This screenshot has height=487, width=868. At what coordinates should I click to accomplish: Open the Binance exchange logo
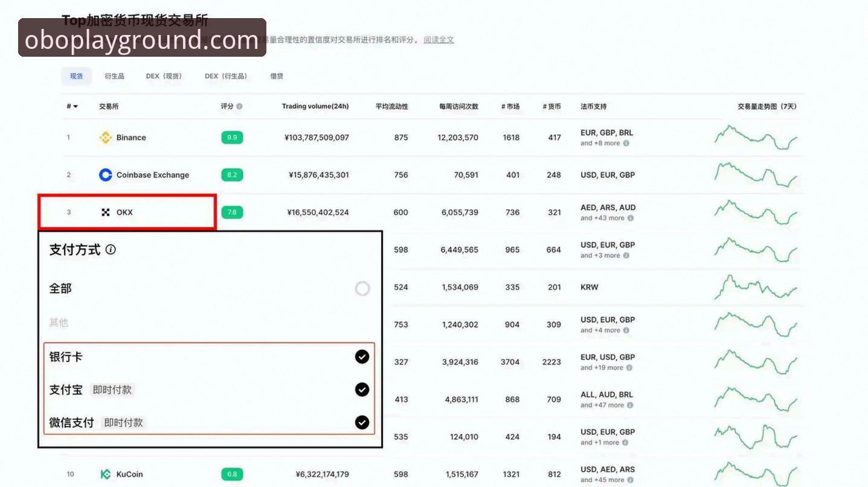106,138
